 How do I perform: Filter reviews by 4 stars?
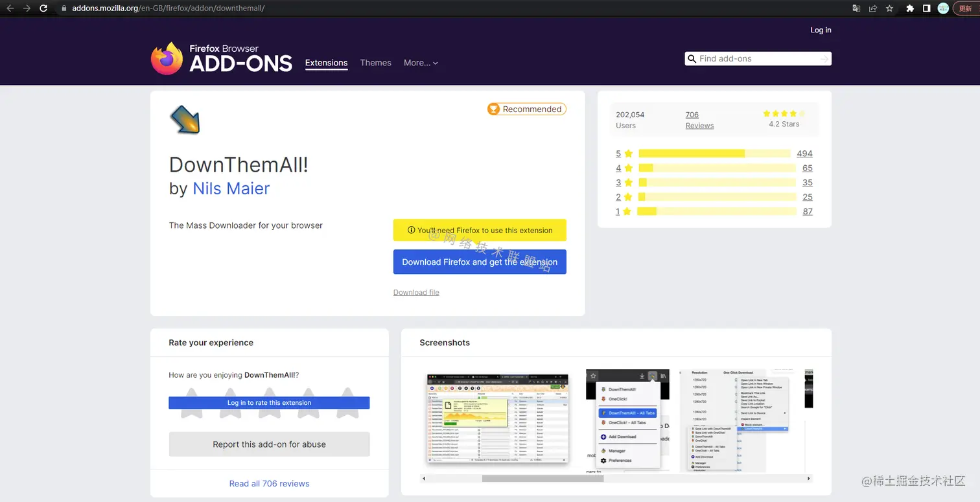[624, 168]
